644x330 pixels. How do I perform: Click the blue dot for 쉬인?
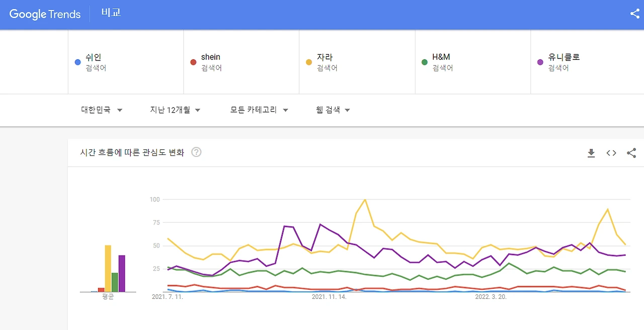(x=77, y=62)
